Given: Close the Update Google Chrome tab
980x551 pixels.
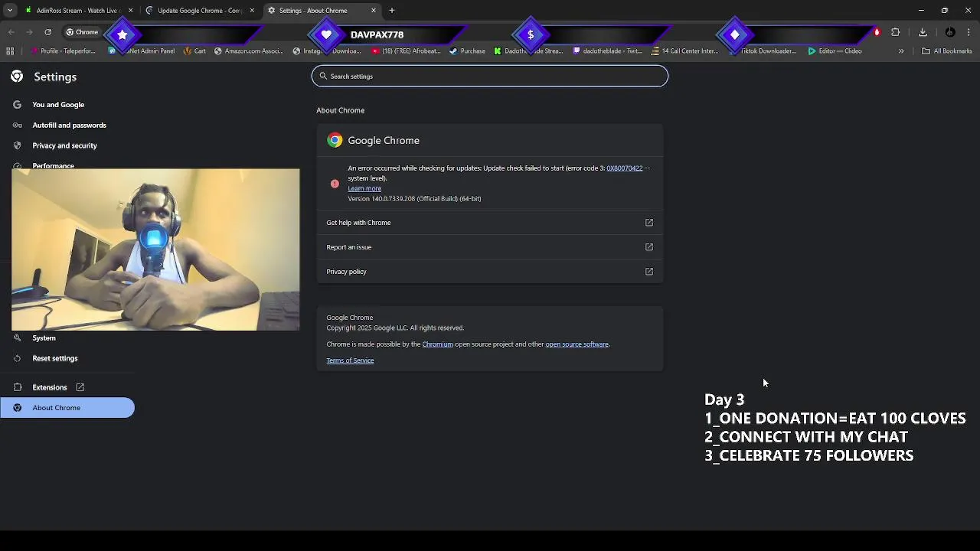Looking at the screenshot, I should (x=252, y=10).
